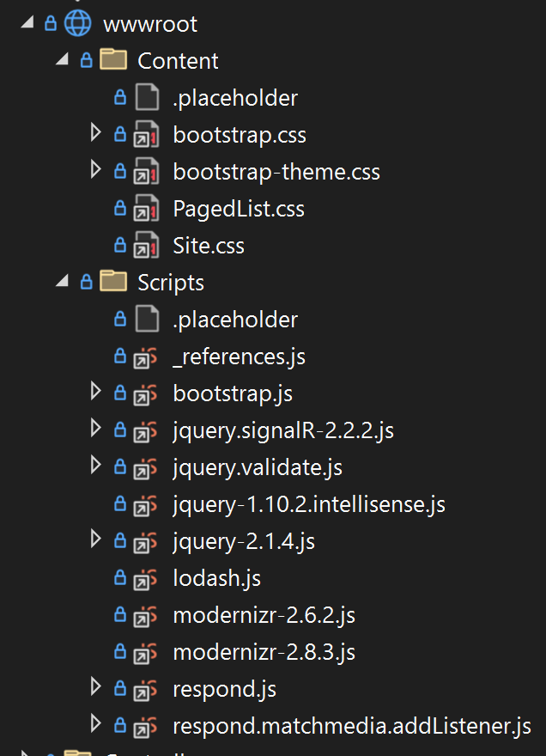546x756 pixels.
Task: Expand the respond.js node
Action: pyautogui.click(x=96, y=687)
